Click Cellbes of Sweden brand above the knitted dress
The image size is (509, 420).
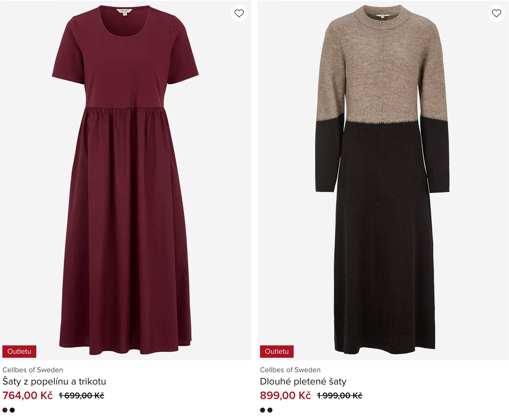290,370
